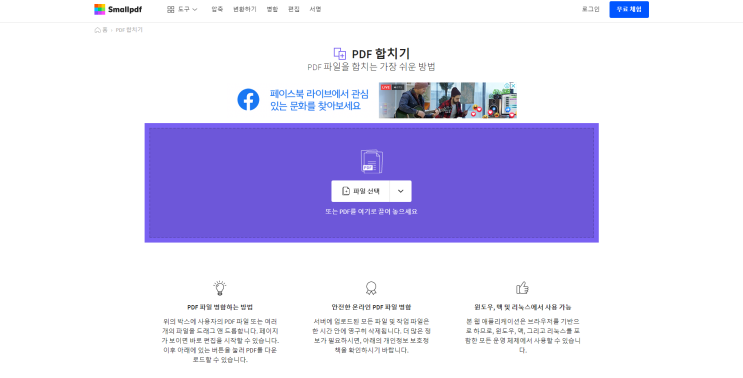This screenshot has height=378, width=743.
Task: Click the PDF 합치기 page title
Action: pos(381,54)
